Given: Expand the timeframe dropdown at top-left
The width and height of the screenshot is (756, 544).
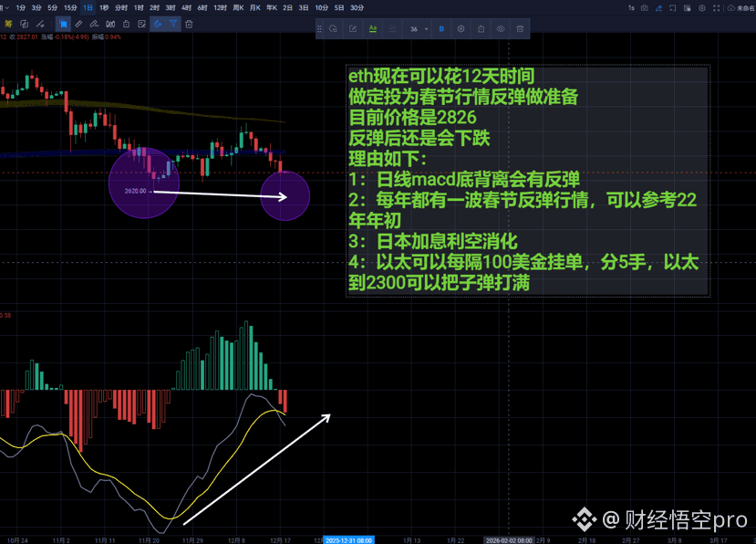Looking at the screenshot, I should click(x=3, y=7).
